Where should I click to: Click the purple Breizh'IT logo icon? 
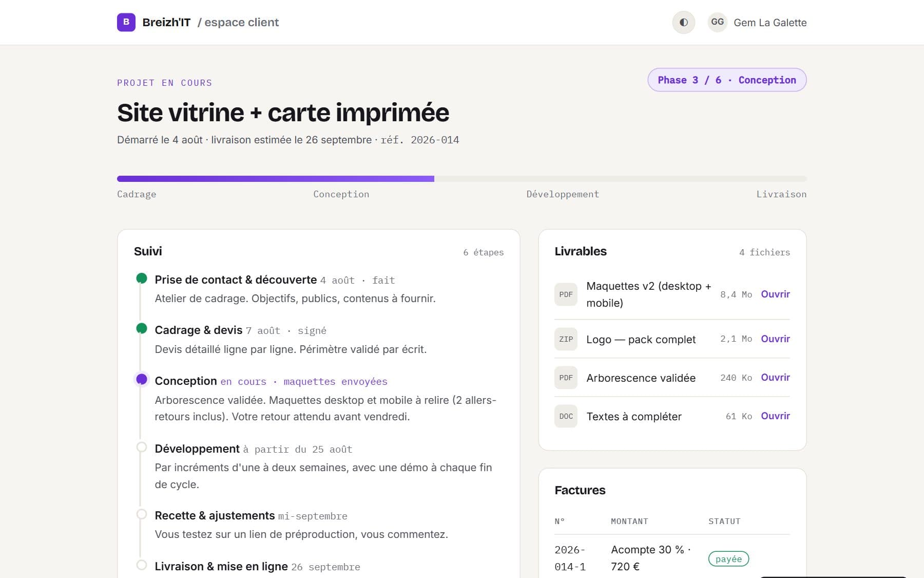pos(126,22)
